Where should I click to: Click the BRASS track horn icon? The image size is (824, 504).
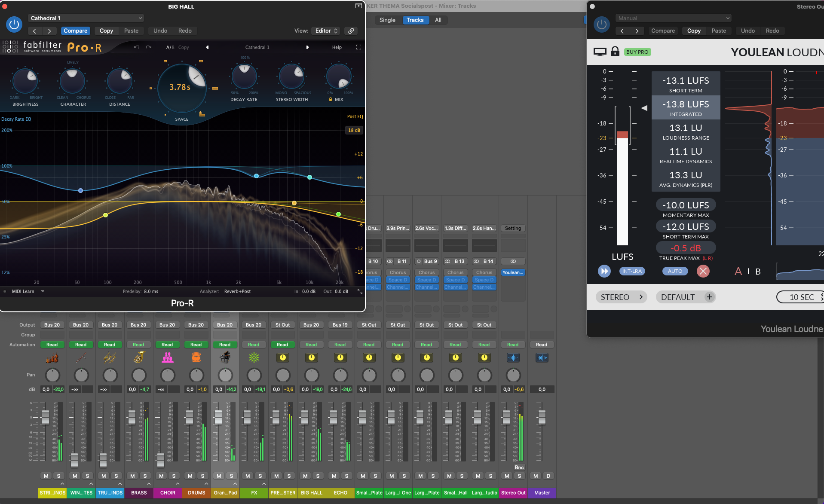138,357
